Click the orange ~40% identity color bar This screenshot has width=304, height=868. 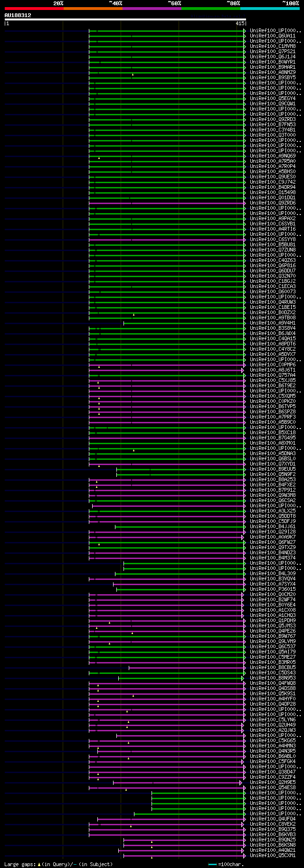93,9
